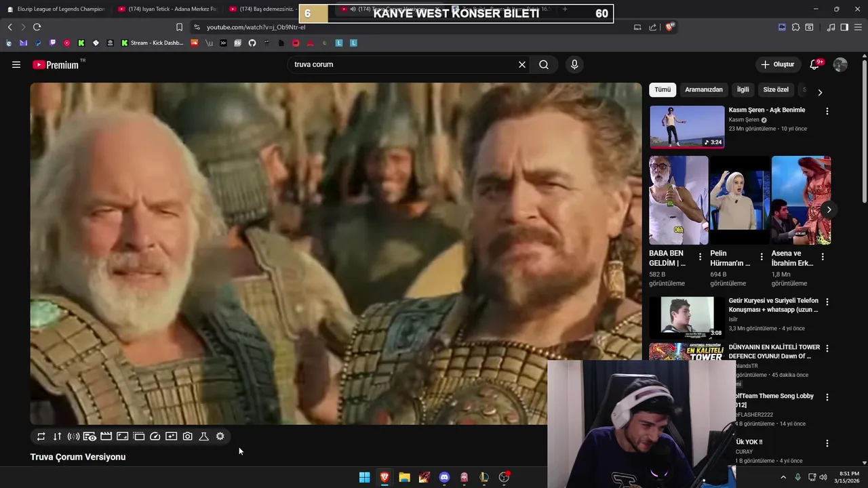This screenshot has width=868, height=488.
Task: Click the Brave Shields lion icon
Action: click(x=670, y=27)
